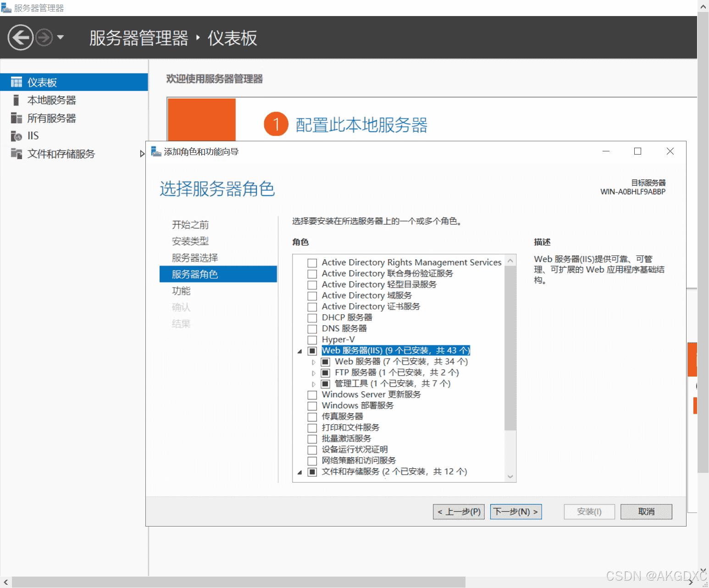Open the 配置此本地服务器 link
709x588 pixels.
point(361,125)
